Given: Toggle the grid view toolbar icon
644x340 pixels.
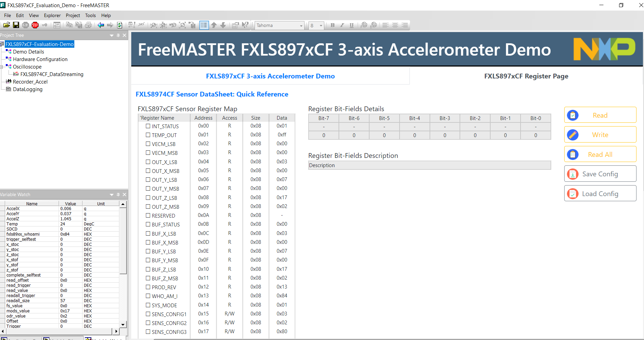Looking at the screenshot, I should click(204, 25).
